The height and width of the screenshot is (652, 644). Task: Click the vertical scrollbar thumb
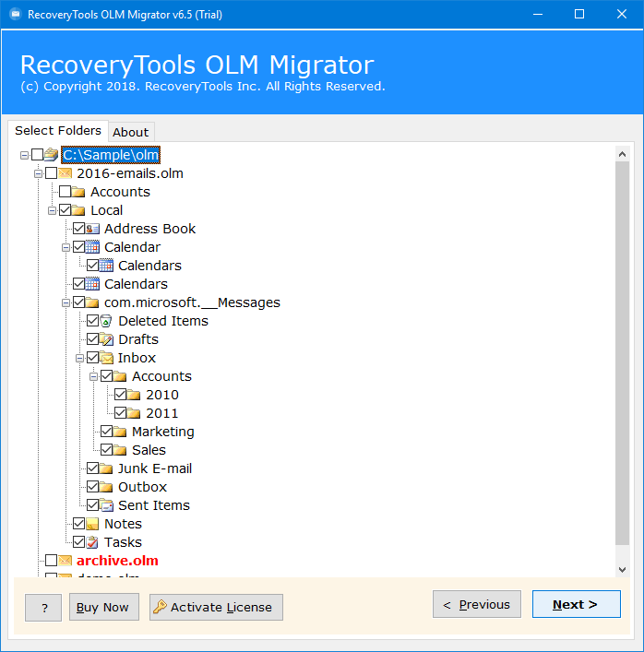(623, 352)
